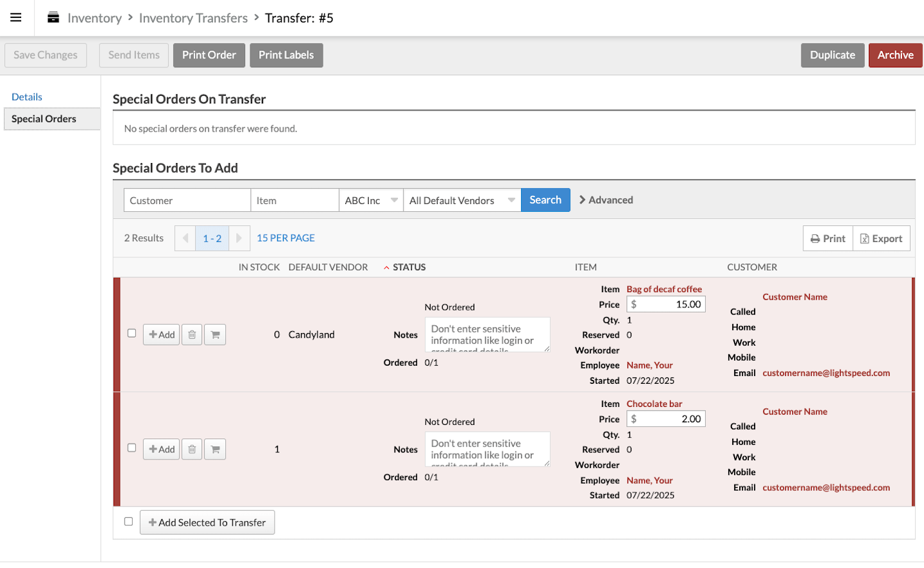This screenshot has width=924, height=568.
Task: Expand the Advanced search options
Action: click(606, 200)
